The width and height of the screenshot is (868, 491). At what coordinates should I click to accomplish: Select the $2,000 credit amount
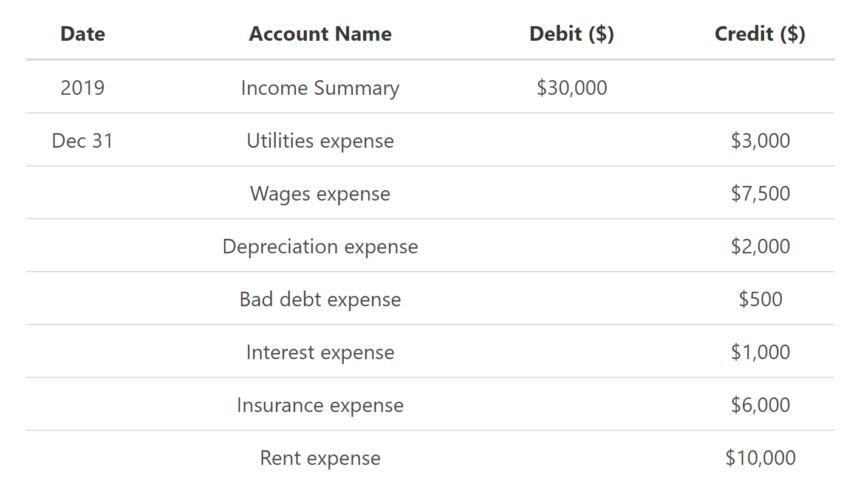click(x=760, y=247)
